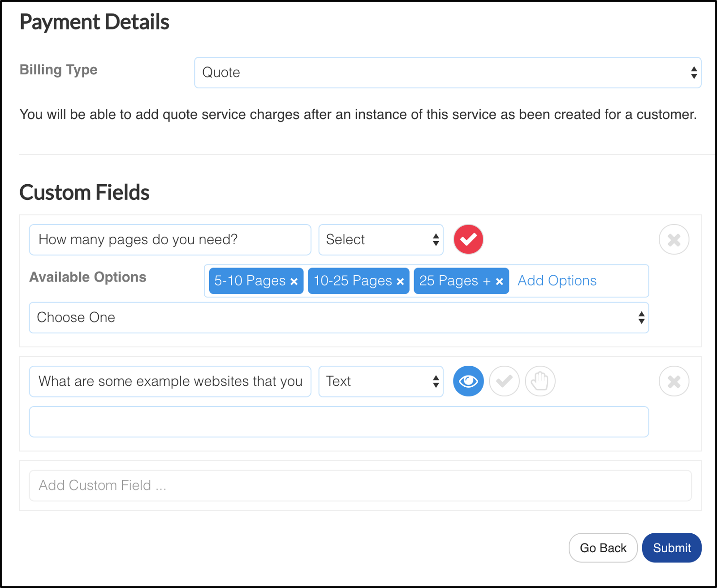The image size is (717, 588).
Task: Click the Add Options input
Action: tap(578, 281)
